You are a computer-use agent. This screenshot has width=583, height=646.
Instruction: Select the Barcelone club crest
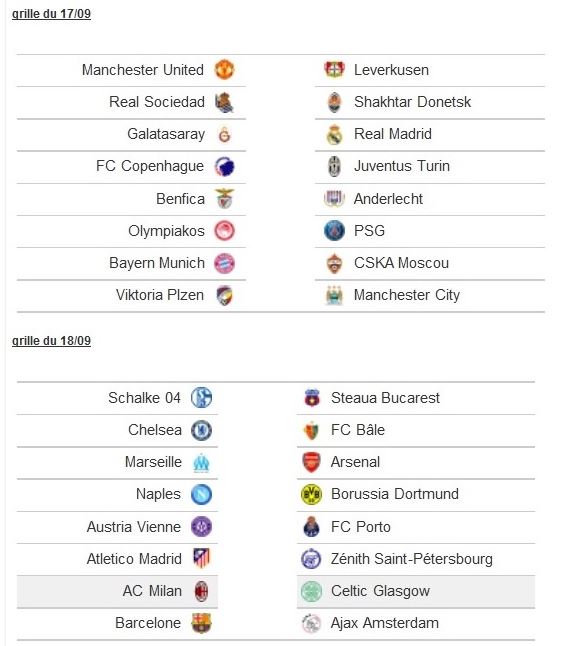201,623
